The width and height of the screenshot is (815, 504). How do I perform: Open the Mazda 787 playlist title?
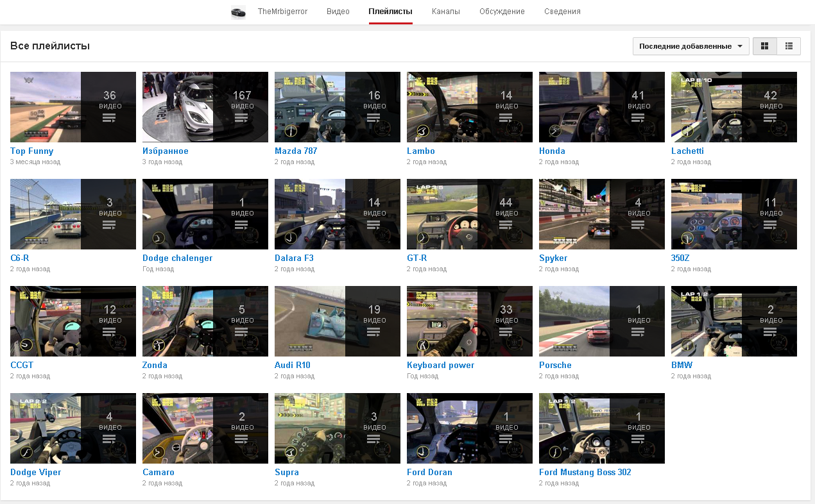(x=296, y=151)
